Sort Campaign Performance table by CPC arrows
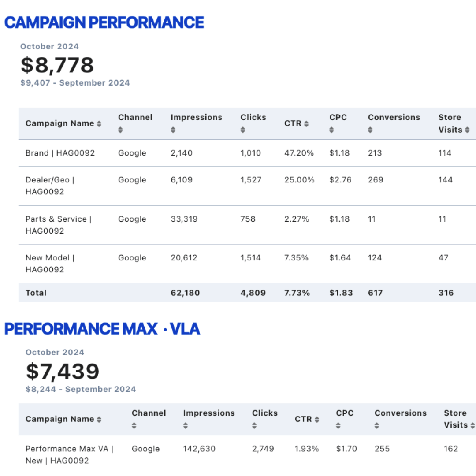476x476 pixels. [331, 130]
